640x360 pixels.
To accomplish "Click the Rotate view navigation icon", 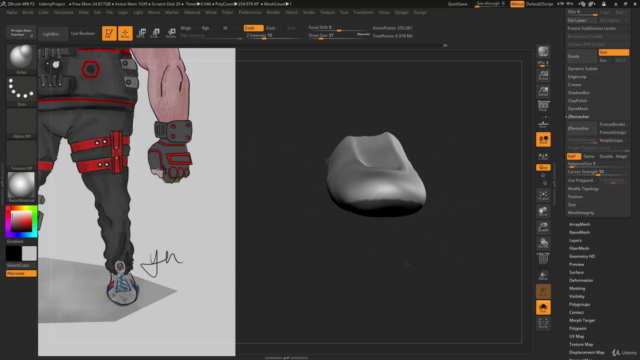I will (543, 244).
